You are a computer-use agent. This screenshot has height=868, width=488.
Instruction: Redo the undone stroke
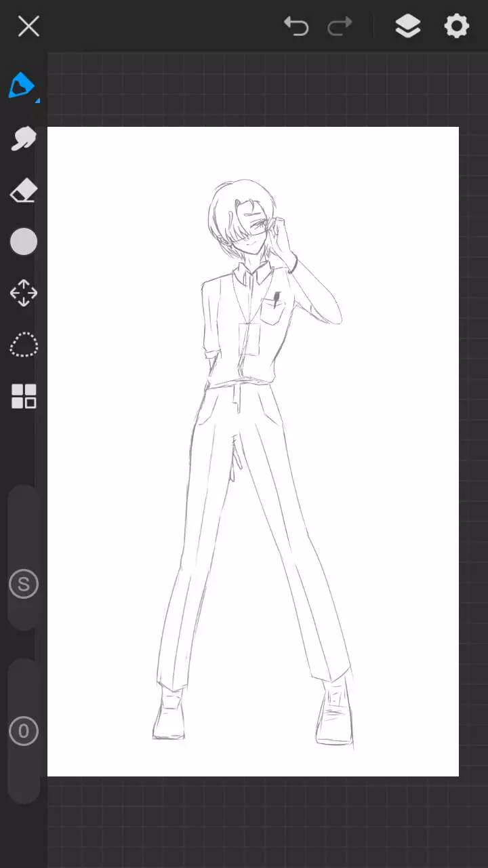pyautogui.click(x=340, y=26)
